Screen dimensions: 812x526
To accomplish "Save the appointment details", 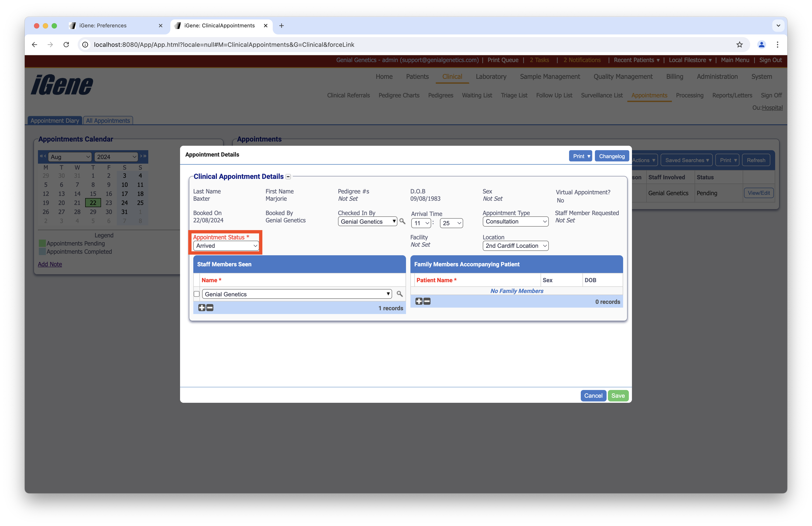I will coord(618,396).
